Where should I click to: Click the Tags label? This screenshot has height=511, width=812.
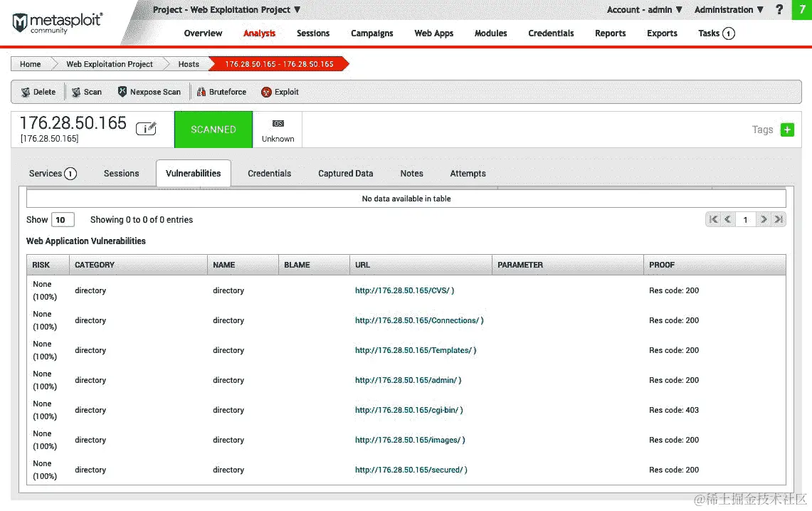pos(762,130)
